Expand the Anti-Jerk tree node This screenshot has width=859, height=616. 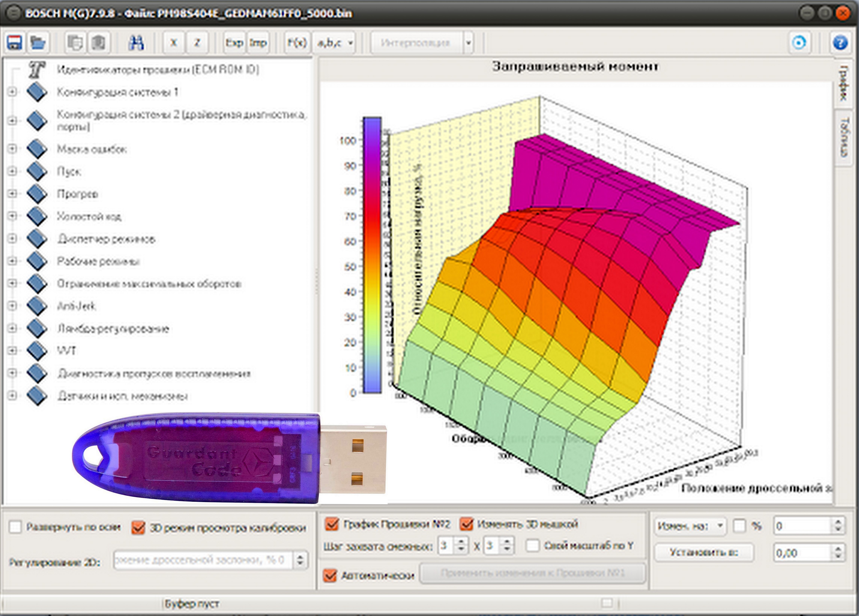click(12, 306)
